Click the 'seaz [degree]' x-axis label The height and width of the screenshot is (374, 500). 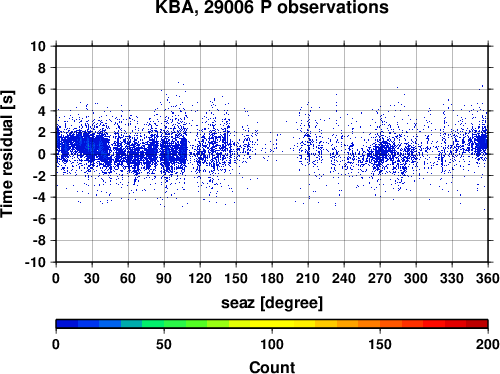(272, 303)
